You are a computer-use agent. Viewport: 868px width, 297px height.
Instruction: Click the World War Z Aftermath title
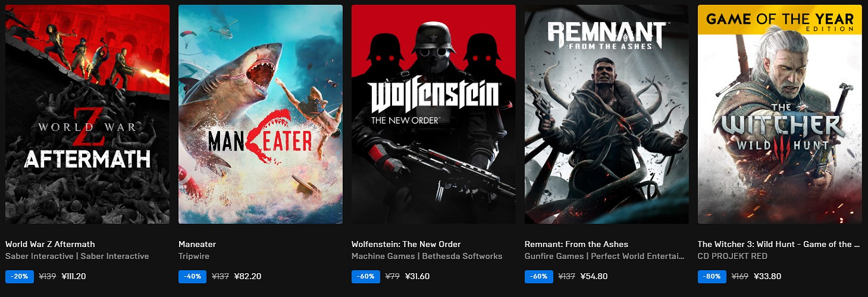point(50,244)
